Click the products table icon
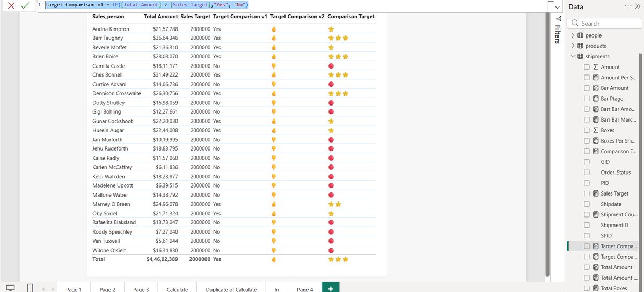Viewport: 644px width, 292px height. 580,46
